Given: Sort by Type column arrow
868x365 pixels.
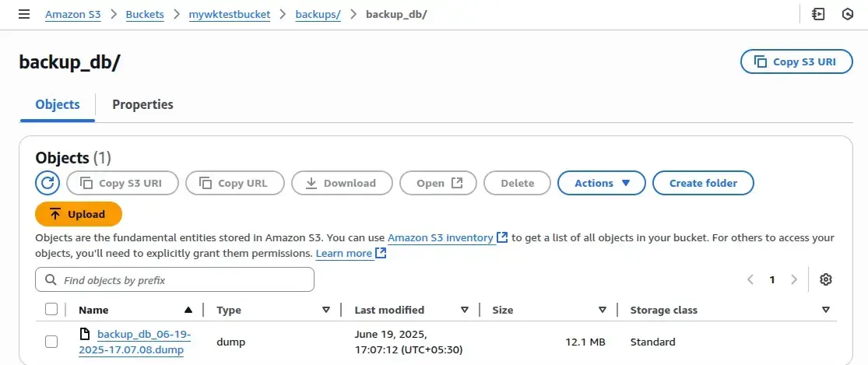Looking at the screenshot, I should [x=326, y=310].
